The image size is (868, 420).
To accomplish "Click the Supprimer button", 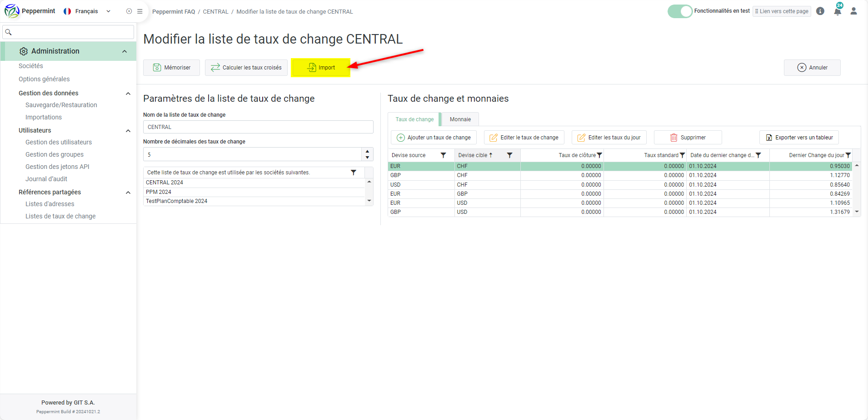I will click(x=688, y=138).
